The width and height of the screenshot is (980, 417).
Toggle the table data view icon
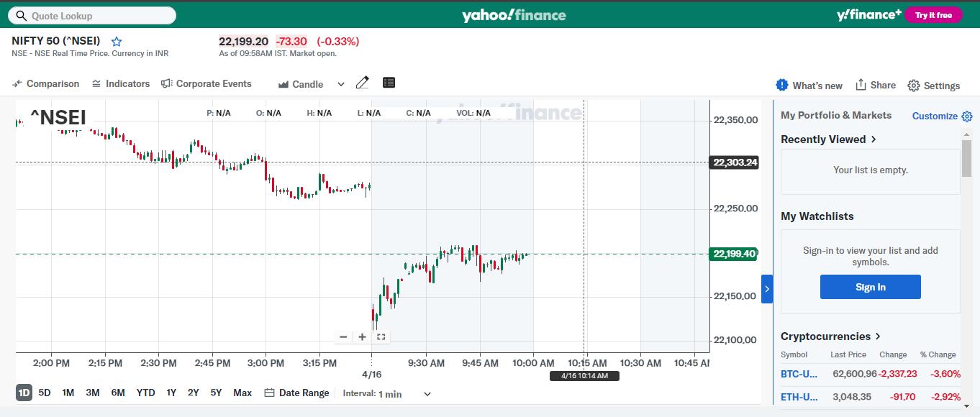[x=389, y=83]
